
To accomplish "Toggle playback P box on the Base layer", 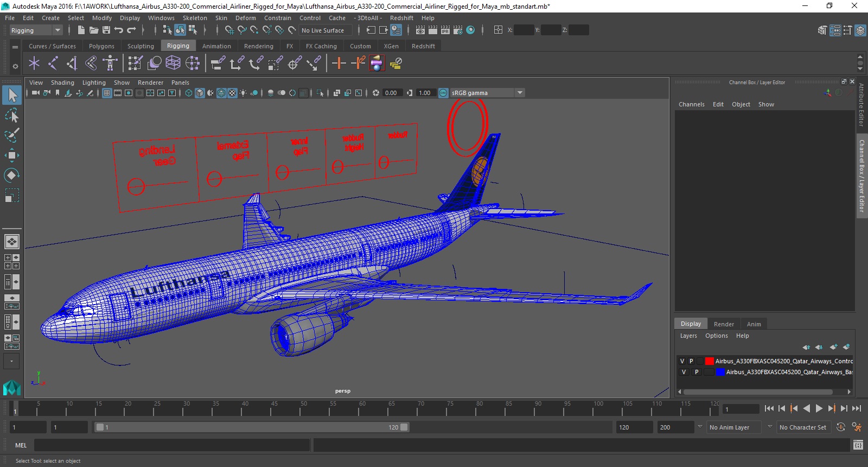I will [697, 372].
